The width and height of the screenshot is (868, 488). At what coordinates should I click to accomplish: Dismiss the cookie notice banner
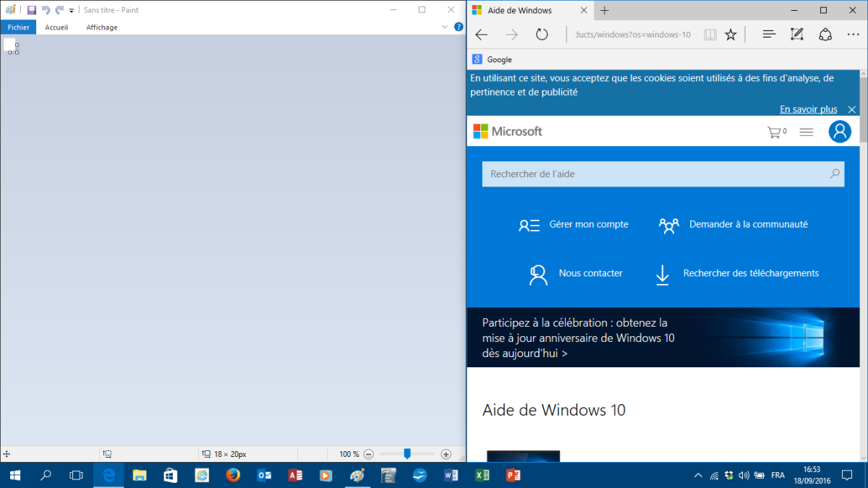click(851, 109)
